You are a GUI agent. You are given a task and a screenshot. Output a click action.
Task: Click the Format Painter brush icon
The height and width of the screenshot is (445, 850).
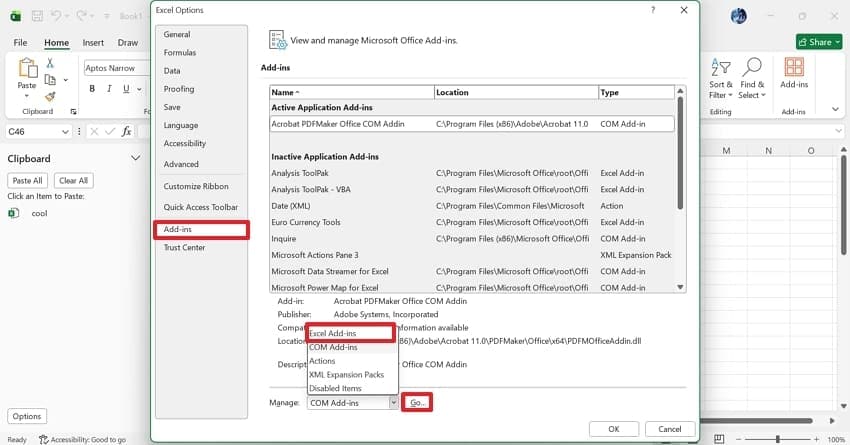tap(50, 96)
